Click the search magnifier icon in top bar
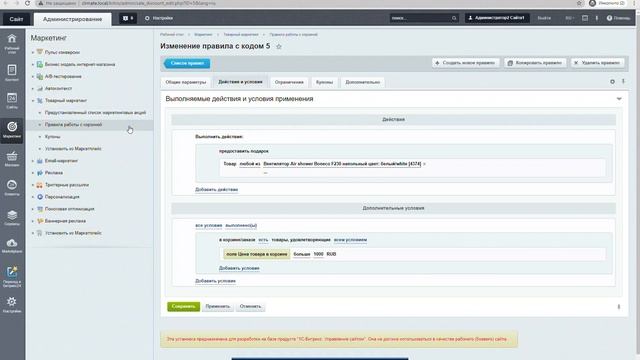 click(454, 18)
